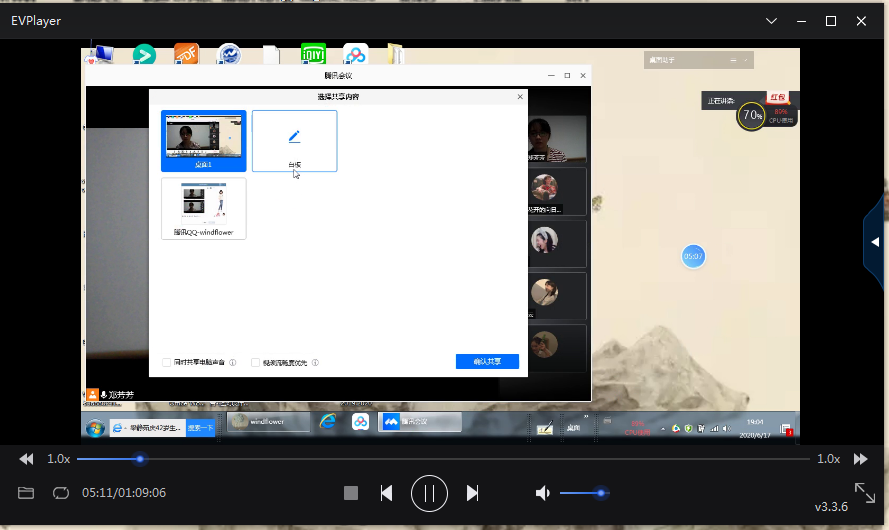Select the second participant avatar tile

point(557,190)
